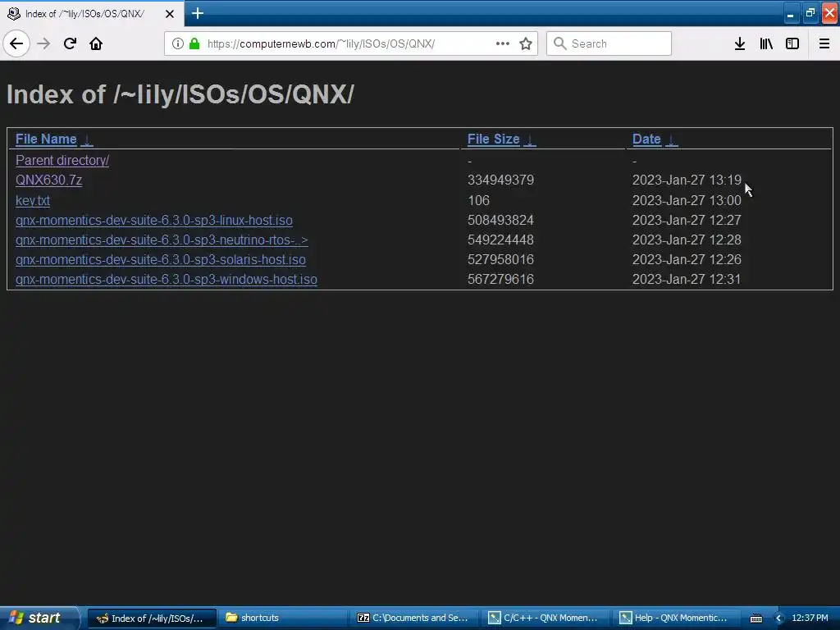Switch to 7-Zip C:\Documents and Se... window
This screenshot has width=840, height=630.
(x=414, y=618)
